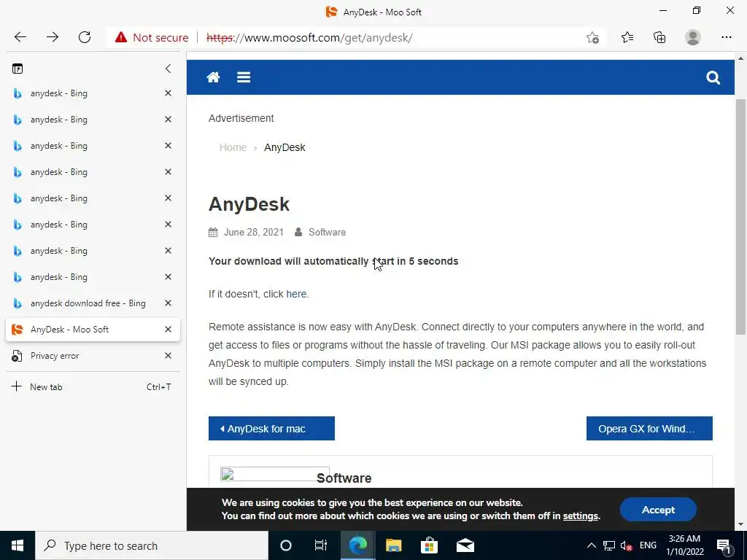
Task: Add this page to favorites
Action: [592, 38]
